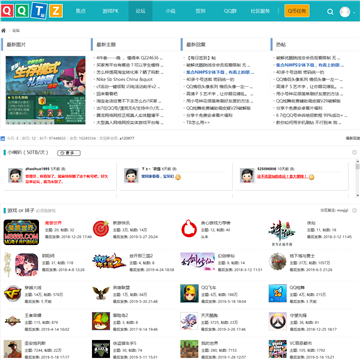360x360 pixels.
Task: Open the 生存模式 featured banner image
Action: click(x=46, y=90)
